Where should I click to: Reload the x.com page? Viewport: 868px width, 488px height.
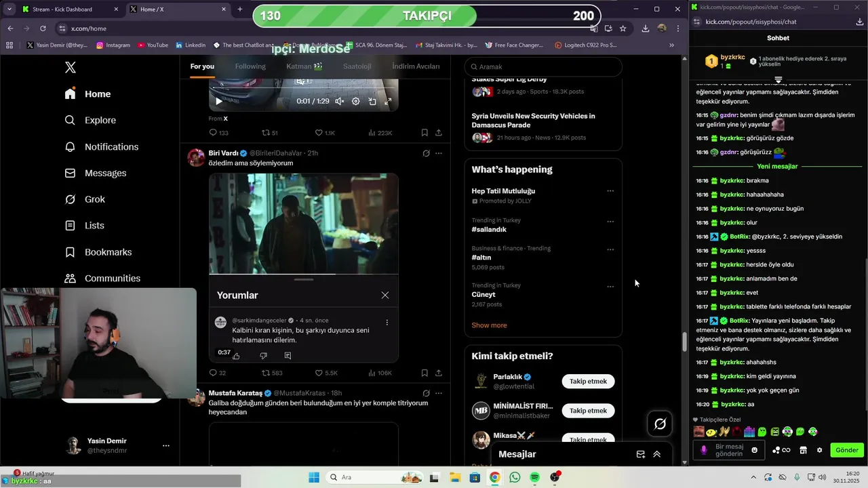(x=43, y=28)
